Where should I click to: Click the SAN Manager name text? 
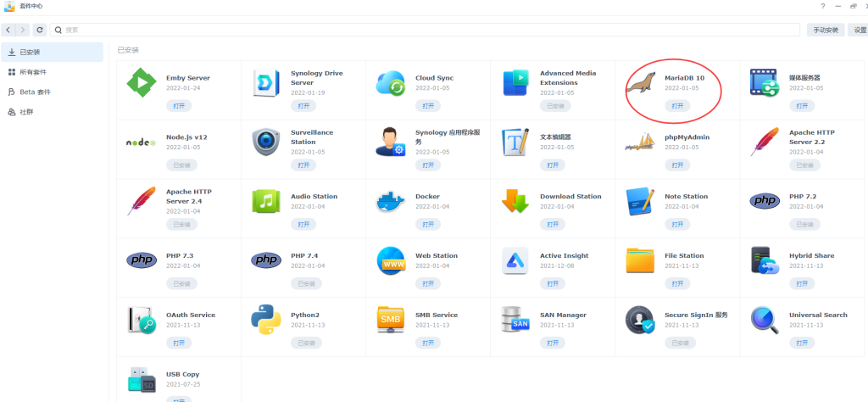point(563,315)
